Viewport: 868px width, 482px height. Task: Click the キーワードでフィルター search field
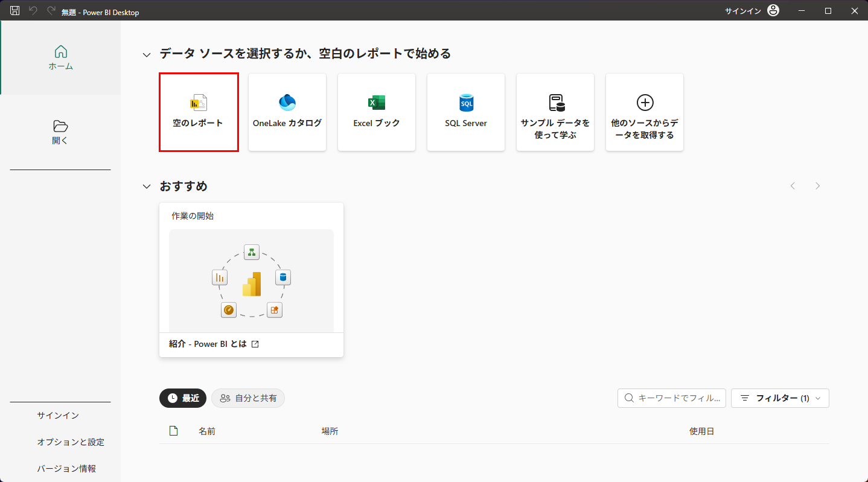coord(672,398)
